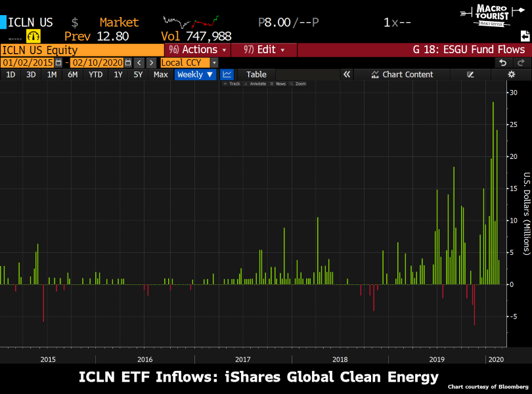Image resolution: width=532 pixels, height=394 pixels.
Task: Select the 1M range tab
Action: 52,74
